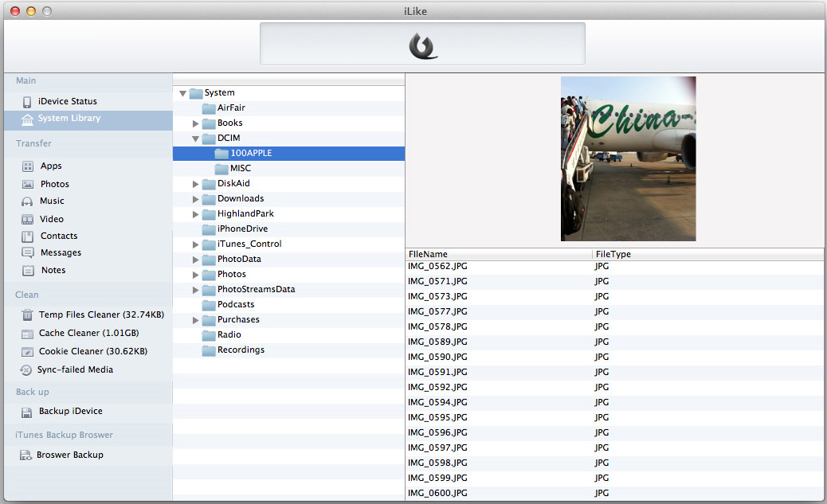
Task: Expand the Books folder
Action: click(195, 124)
